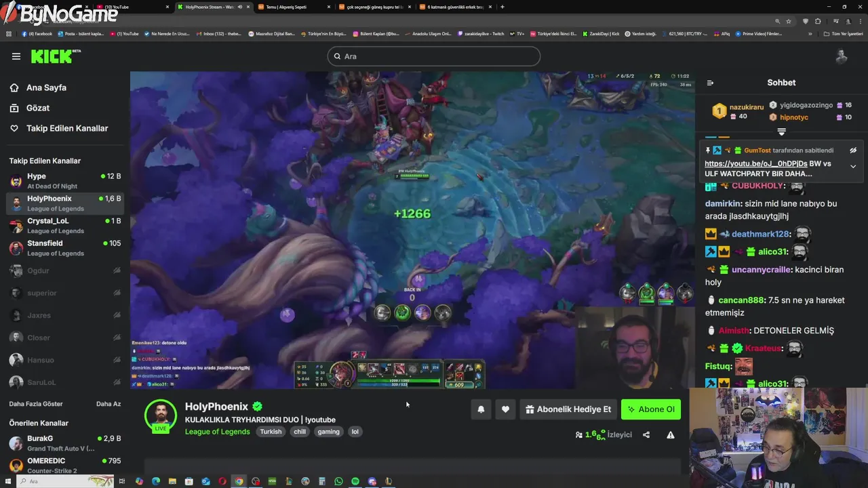Click the Abone Ol subscribe button
The width and height of the screenshot is (868, 488).
click(x=651, y=409)
